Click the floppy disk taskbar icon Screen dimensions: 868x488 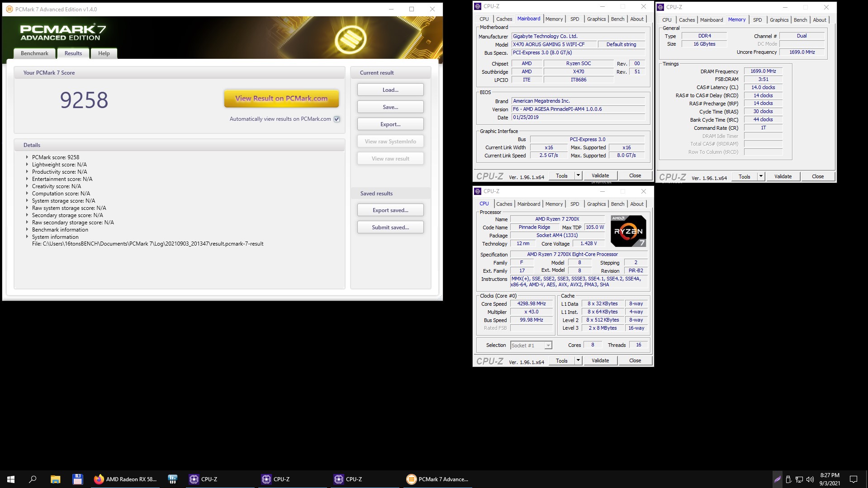pyautogui.click(x=77, y=479)
